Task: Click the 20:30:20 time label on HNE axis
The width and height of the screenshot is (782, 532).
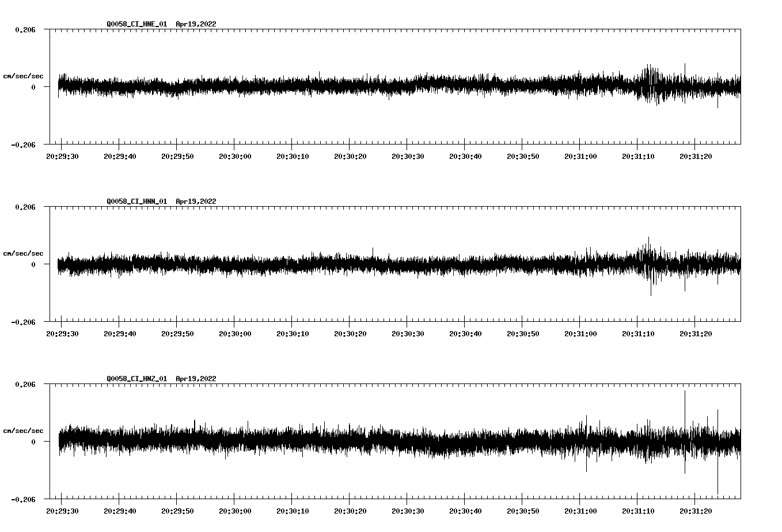Action: click(350, 157)
